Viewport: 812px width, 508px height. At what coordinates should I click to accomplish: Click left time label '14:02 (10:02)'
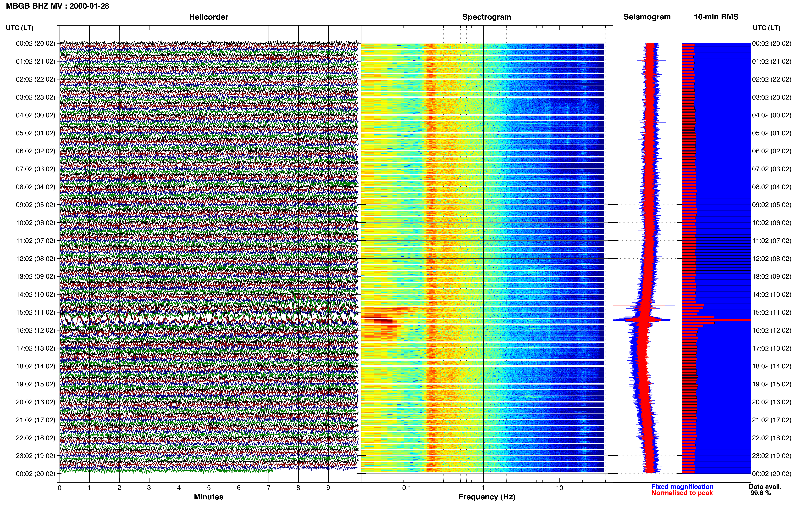35,295
